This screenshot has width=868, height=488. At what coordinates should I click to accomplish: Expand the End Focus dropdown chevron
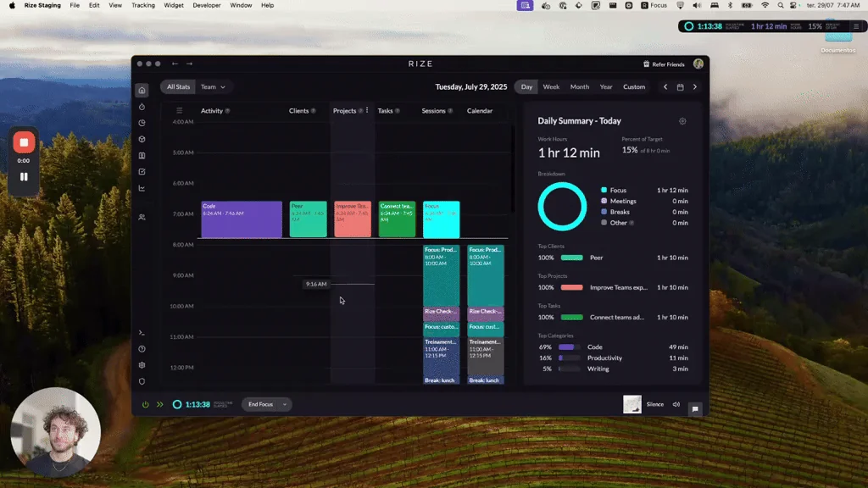[x=285, y=404]
